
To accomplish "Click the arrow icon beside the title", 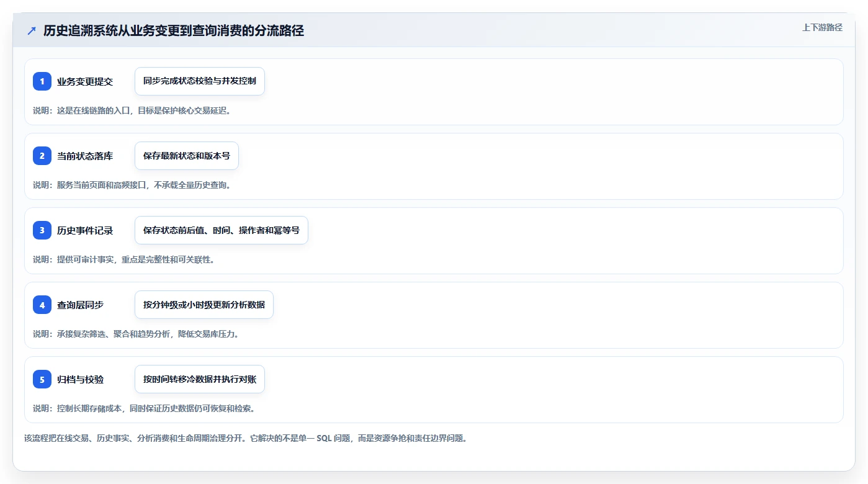I will coord(32,31).
